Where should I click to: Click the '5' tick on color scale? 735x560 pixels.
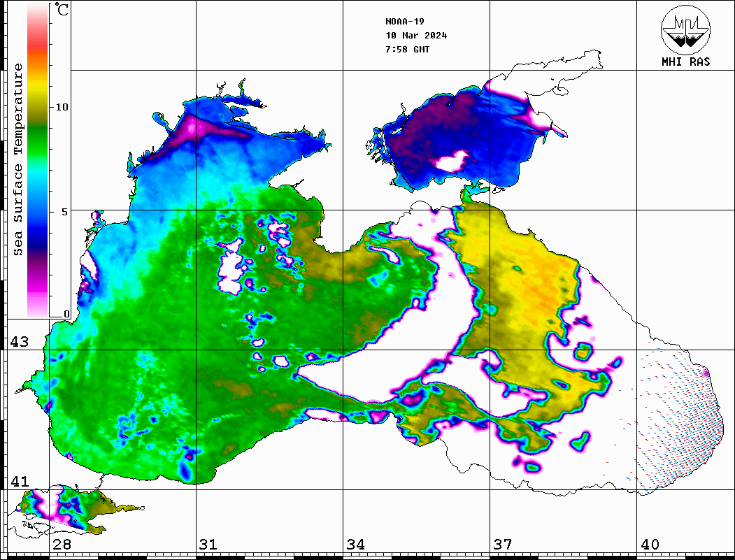point(65,212)
